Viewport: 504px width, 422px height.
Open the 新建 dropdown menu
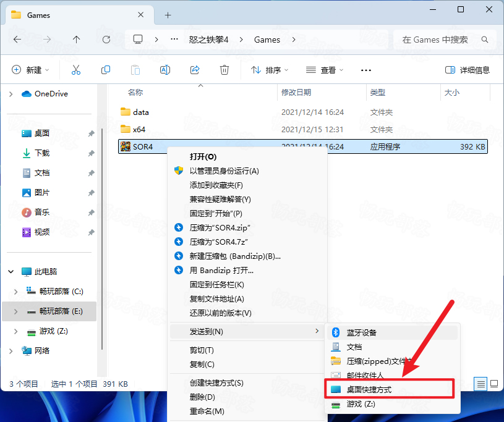pos(30,70)
